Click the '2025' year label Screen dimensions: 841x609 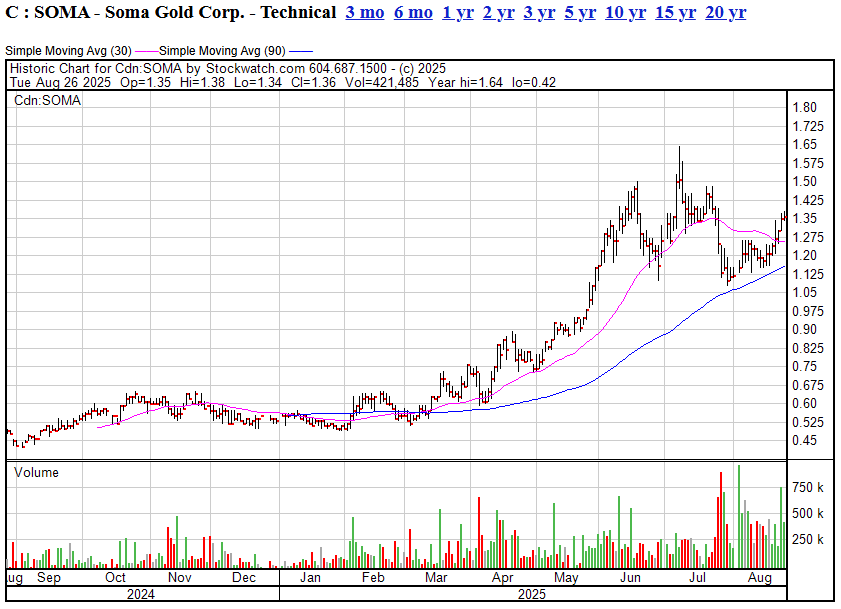click(532, 595)
